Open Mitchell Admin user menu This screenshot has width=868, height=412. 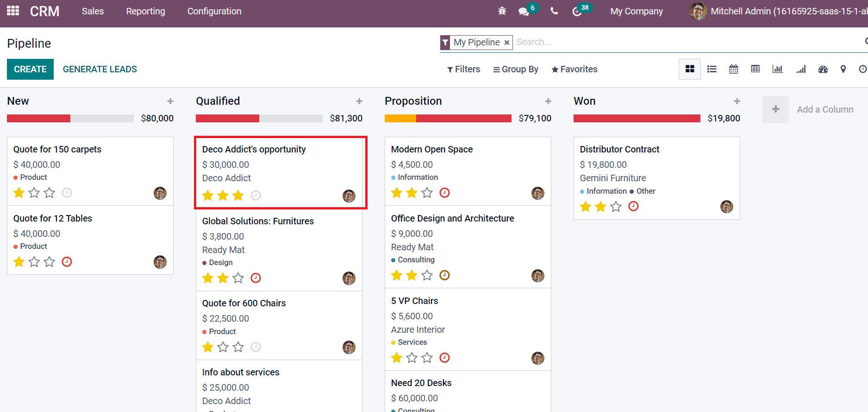click(x=778, y=11)
